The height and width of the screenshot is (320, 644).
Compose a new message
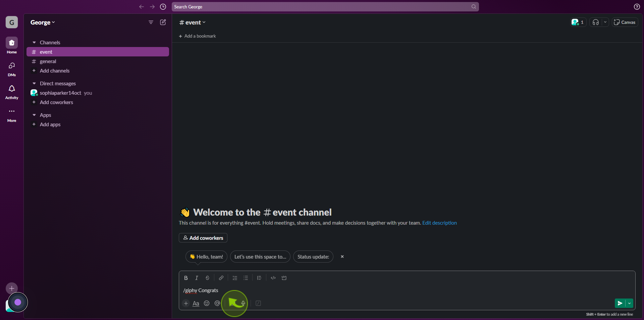163,22
